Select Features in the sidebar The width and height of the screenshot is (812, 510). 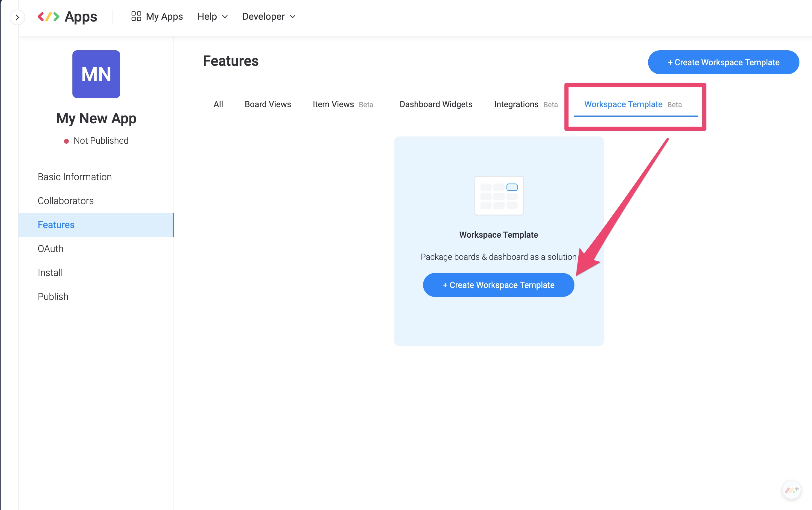point(96,225)
